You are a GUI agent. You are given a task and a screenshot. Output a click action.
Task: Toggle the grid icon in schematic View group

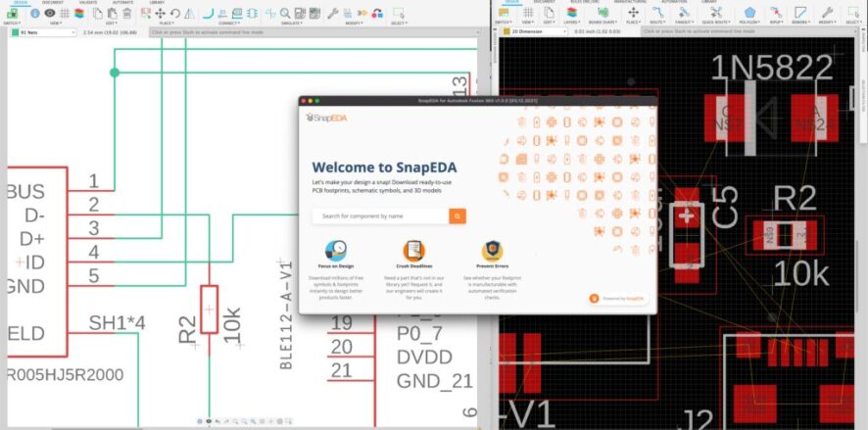pyautogui.click(x=65, y=13)
